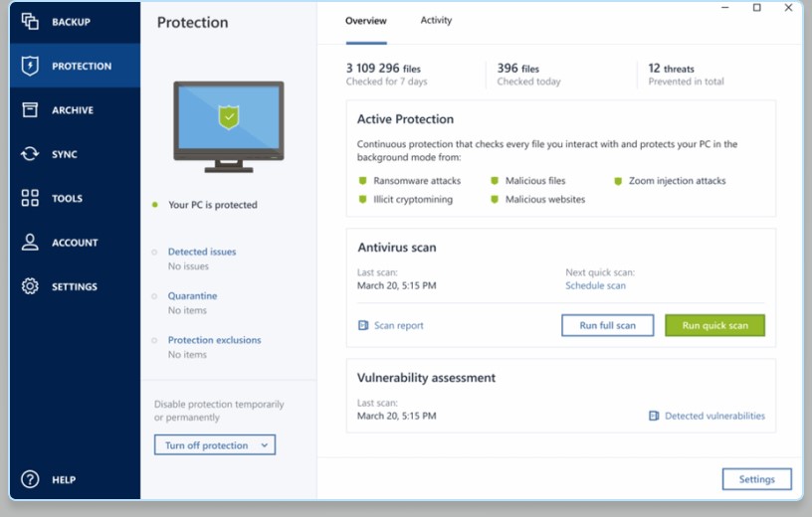This screenshot has width=812, height=517.
Task: Click the Sync arrows icon
Action: [x=30, y=154]
